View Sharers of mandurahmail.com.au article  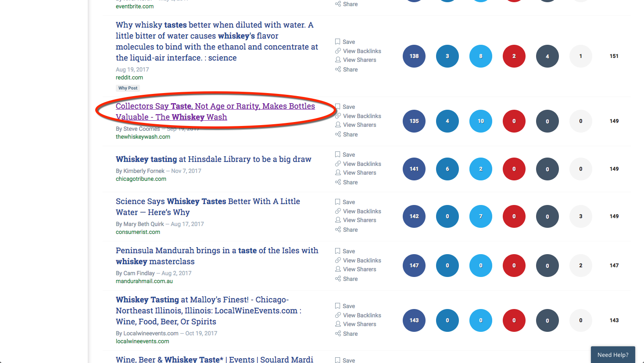355,269
